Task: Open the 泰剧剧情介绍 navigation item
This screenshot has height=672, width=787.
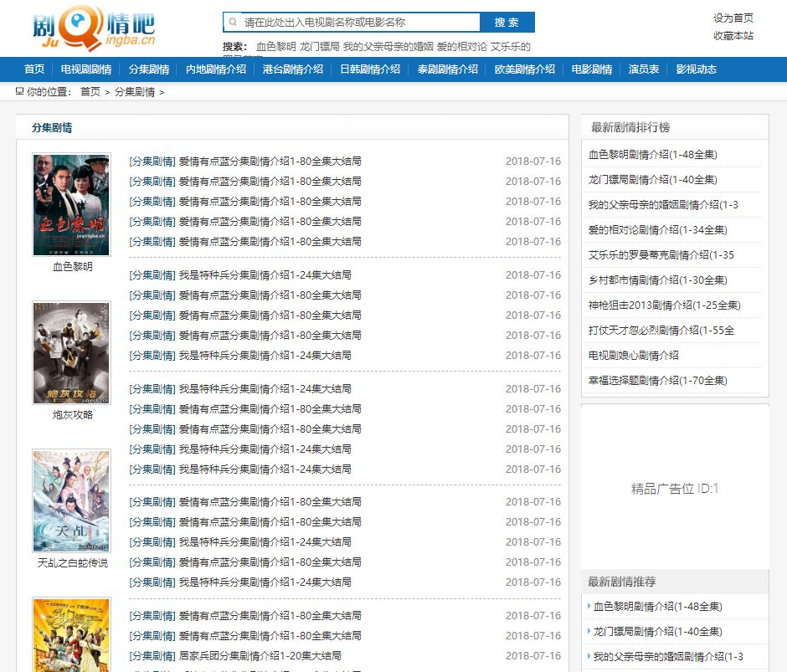Action: [x=448, y=69]
